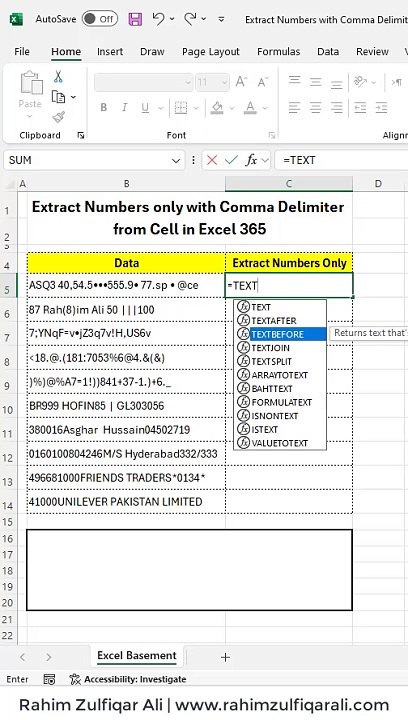The image size is (408, 720).
Task: Click the Insert Function fx button
Action: [x=251, y=160]
